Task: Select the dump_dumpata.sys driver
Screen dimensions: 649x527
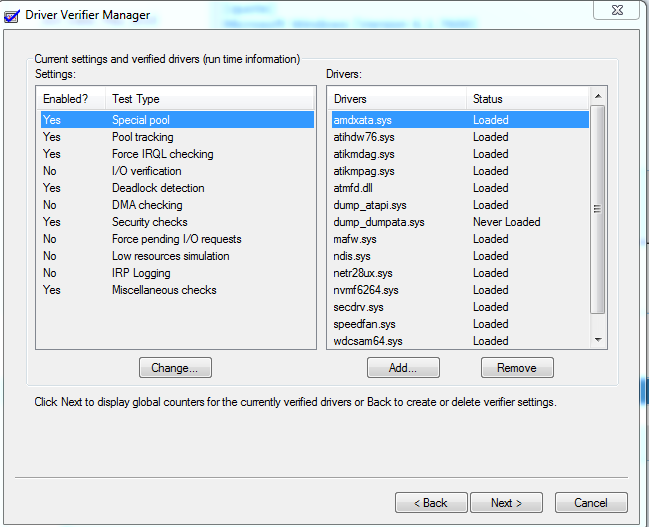Action: pos(460,222)
